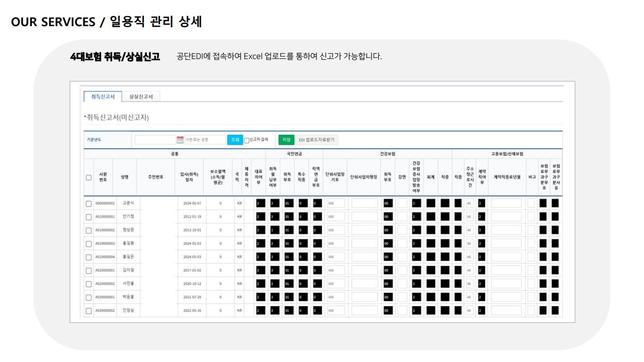Check the row for 안기정

point(89,217)
